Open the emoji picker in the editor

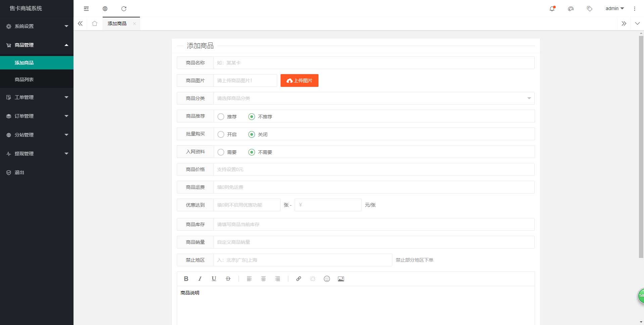[x=327, y=279]
